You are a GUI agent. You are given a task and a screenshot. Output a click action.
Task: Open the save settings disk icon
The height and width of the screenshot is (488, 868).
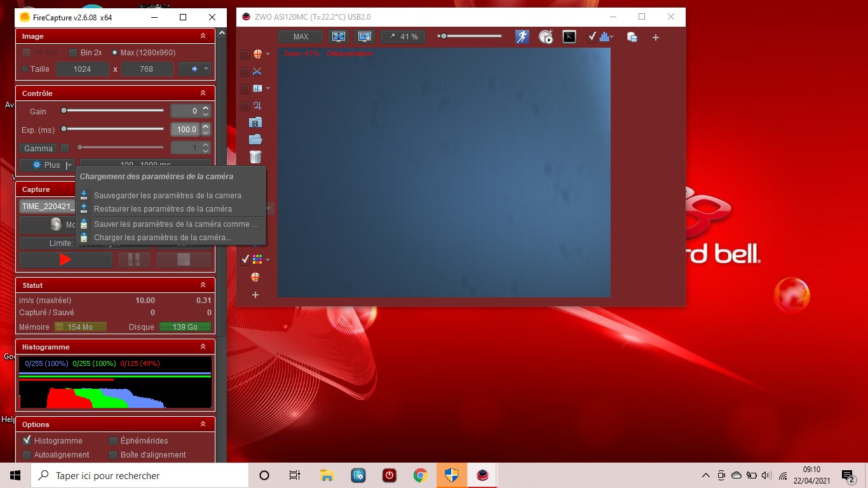click(x=632, y=37)
